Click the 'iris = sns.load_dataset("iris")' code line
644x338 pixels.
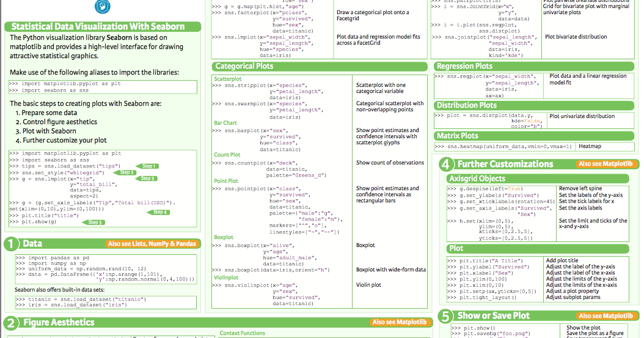point(71,305)
